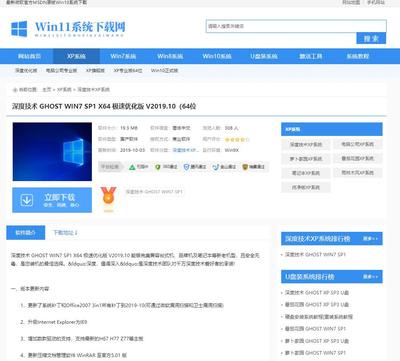Open the XP系统 nav tab
This screenshot has height=361, width=400.
tap(76, 56)
